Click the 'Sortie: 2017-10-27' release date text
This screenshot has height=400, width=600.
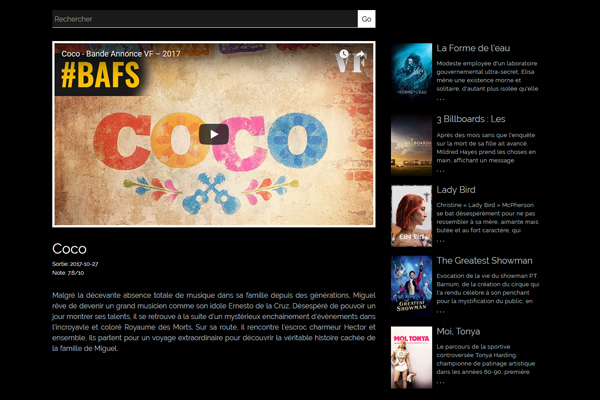[75, 264]
